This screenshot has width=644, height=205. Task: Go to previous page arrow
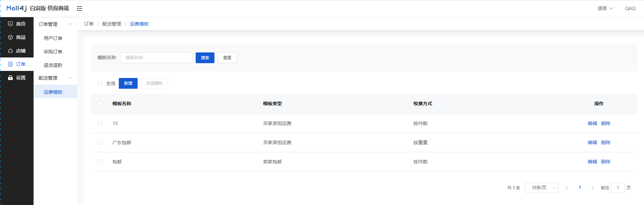coord(567,188)
